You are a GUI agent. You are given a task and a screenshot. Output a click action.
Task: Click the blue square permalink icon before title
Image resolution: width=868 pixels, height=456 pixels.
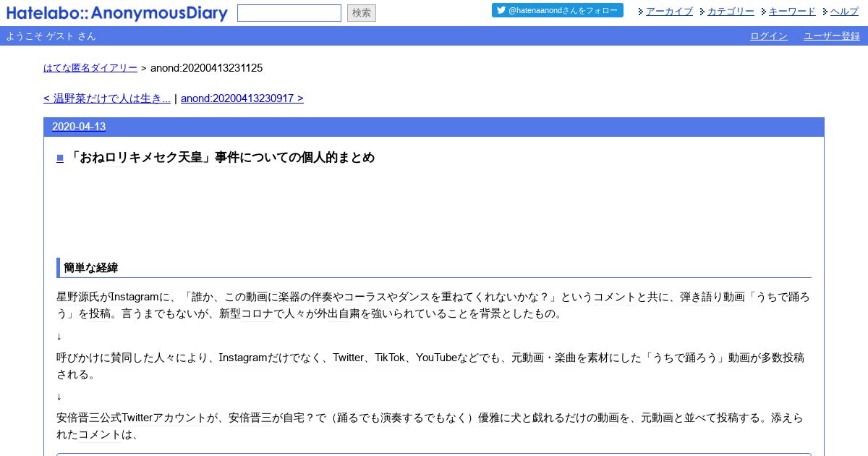point(60,158)
